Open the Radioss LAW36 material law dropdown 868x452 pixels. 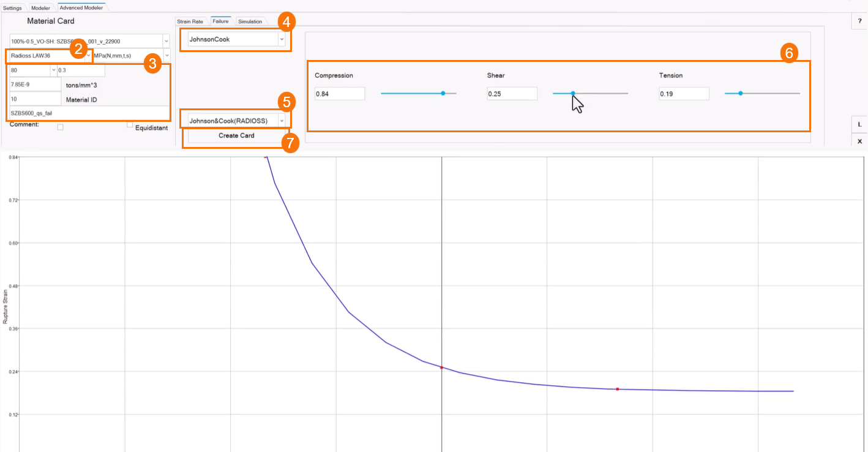(x=88, y=56)
